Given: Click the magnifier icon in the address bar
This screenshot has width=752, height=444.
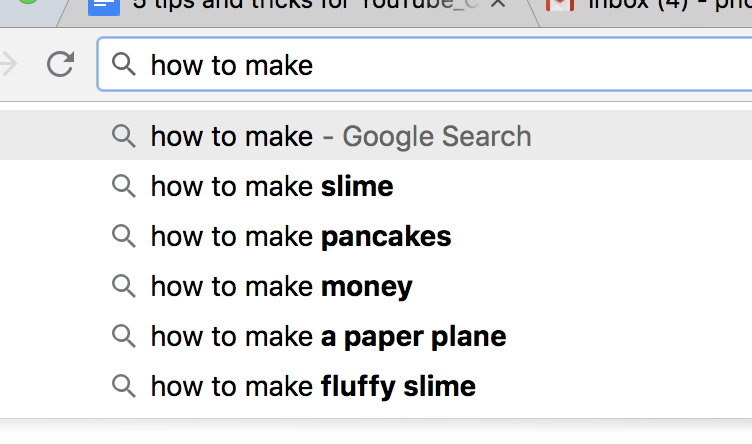Looking at the screenshot, I should [124, 64].
